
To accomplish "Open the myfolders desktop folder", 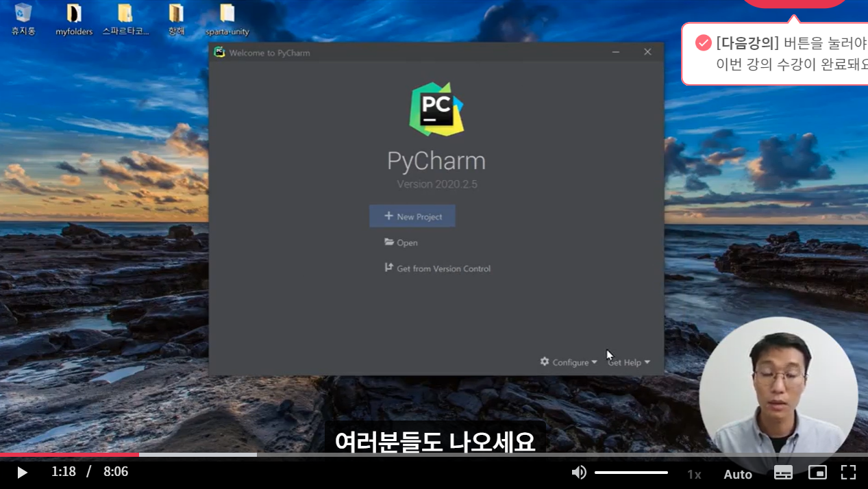I will pyautogui.click(x=74, y=19).
